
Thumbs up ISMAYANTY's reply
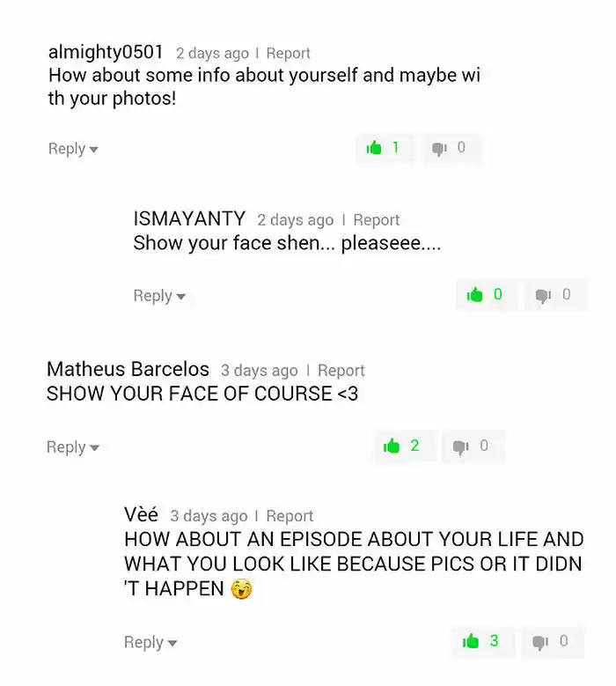[x=486, y=295]
